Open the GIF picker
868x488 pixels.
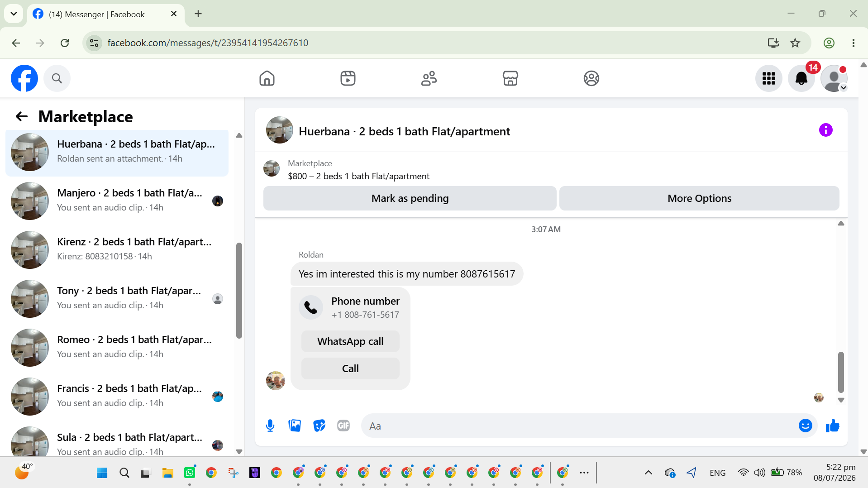click(343, 426)
